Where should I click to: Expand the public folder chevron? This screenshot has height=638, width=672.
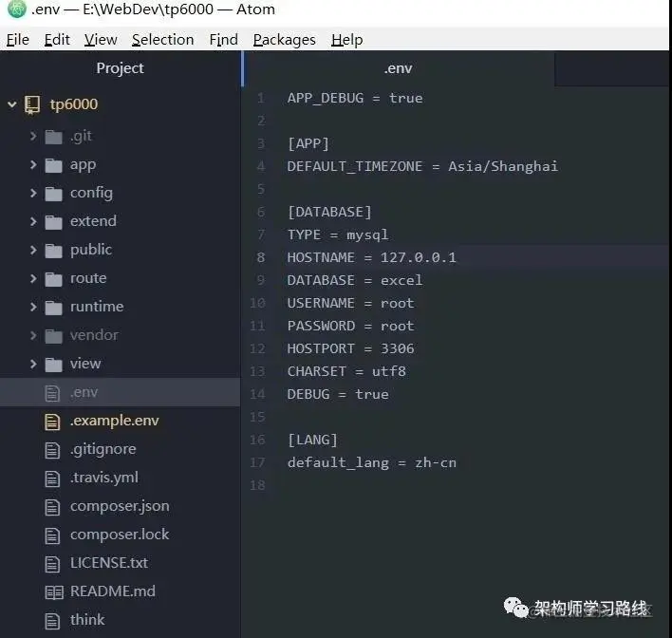33,250
